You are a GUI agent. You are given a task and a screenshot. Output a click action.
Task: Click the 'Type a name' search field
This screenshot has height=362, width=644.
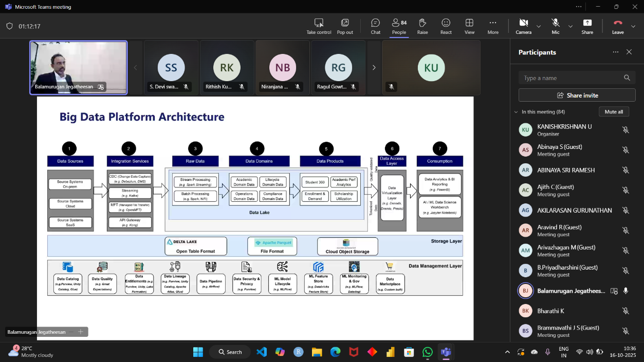[571, 78]
